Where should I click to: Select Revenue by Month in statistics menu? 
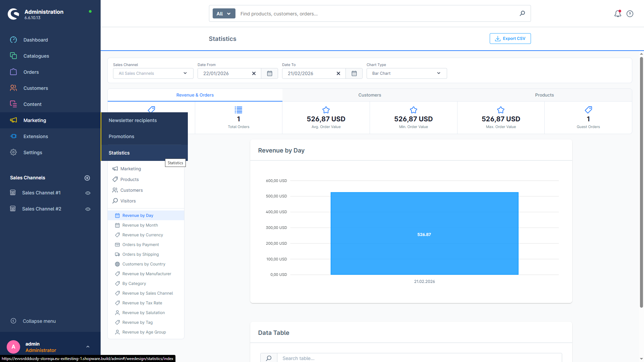tap(140, 225)
